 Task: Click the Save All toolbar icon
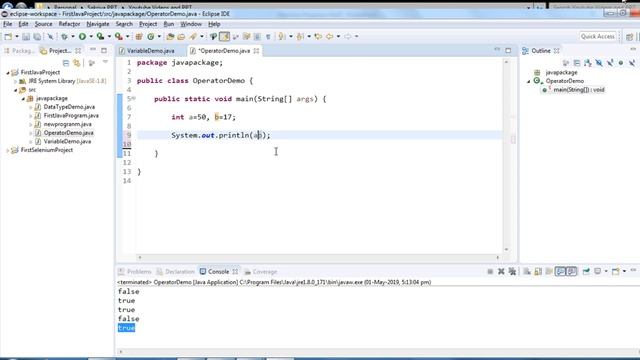[37, 37]
